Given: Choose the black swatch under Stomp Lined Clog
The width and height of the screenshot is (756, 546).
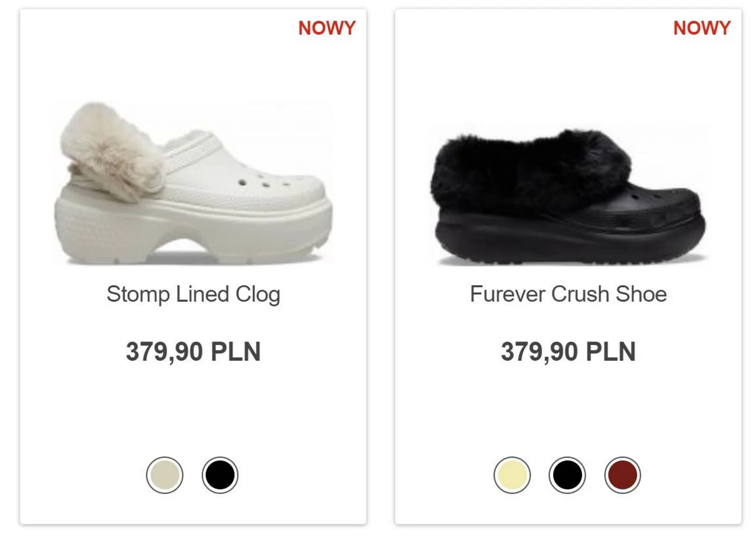Looking at the screenshot, I should point(220,475).
